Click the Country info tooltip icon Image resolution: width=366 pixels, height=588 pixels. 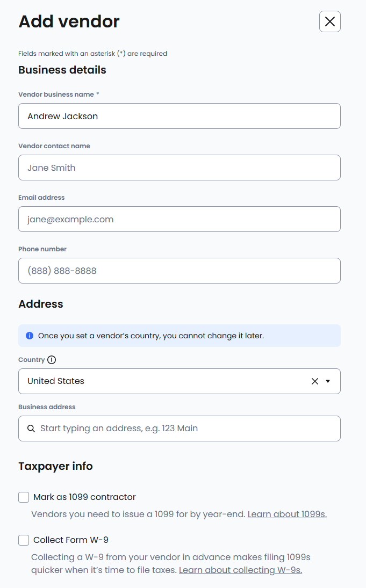point(52,360)
